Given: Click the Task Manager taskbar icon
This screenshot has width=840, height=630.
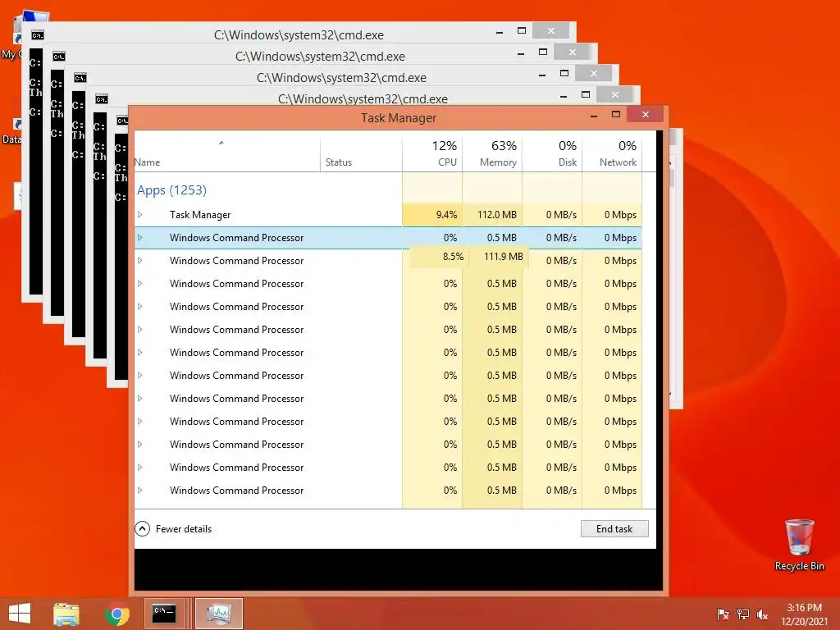Looking at the screenshot, I should pyautogui.click(x=218, y=614).
